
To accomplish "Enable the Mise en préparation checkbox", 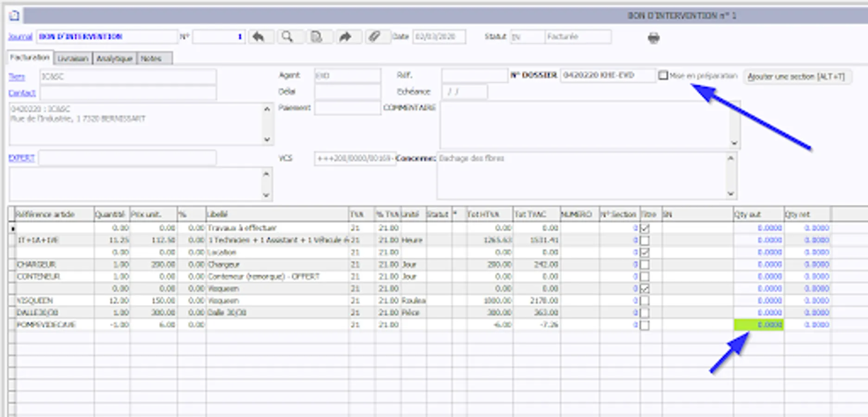I will (x=663, y=76).
